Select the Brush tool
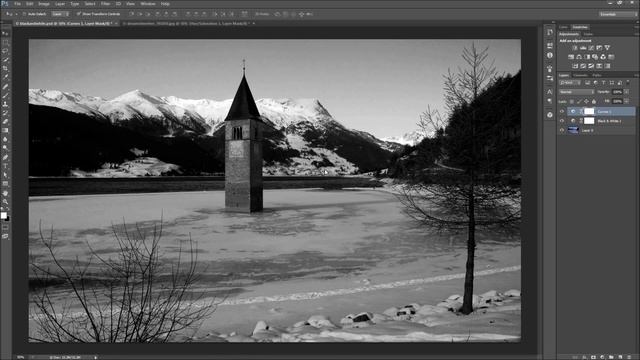This screenshot has width=640, height=360. 6,95
